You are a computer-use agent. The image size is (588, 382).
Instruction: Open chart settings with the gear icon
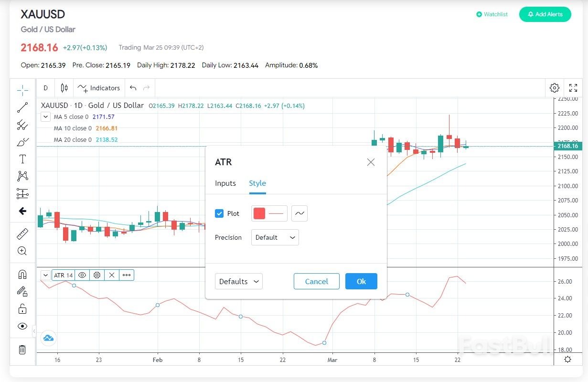(554, 88)
